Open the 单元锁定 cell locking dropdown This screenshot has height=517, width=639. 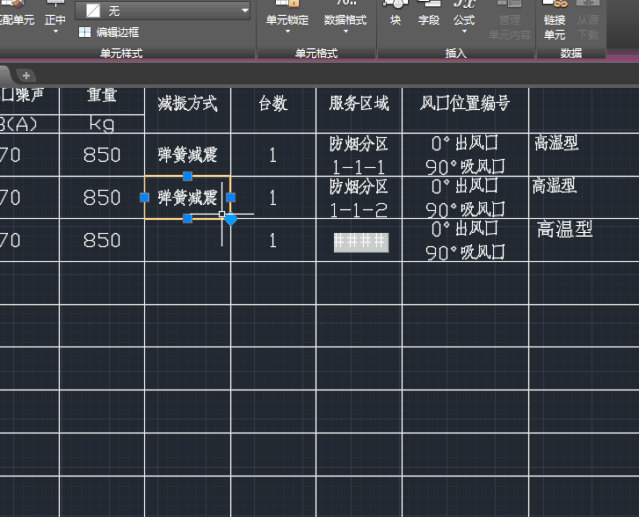tap(287, 17)
